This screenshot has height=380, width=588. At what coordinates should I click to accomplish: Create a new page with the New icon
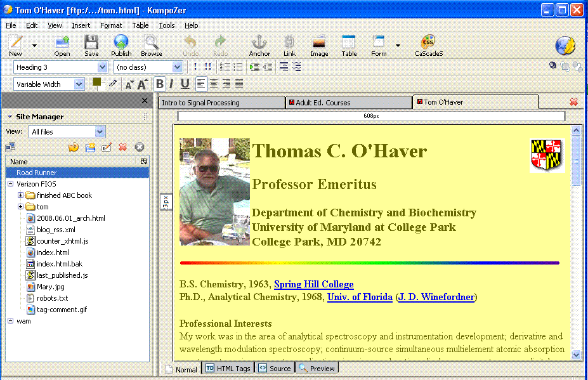tap(15, 46)
